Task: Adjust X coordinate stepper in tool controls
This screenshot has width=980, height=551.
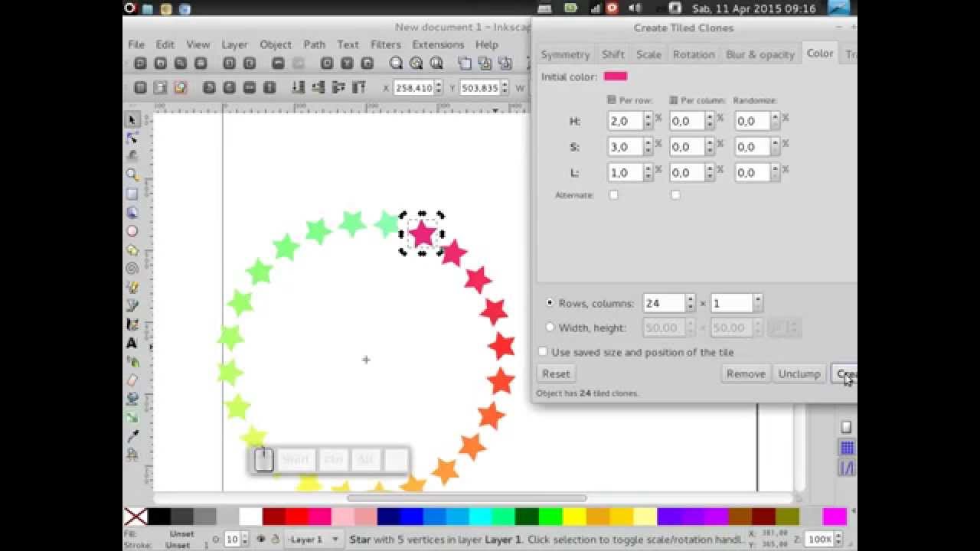Action: (x=439, y=88)
